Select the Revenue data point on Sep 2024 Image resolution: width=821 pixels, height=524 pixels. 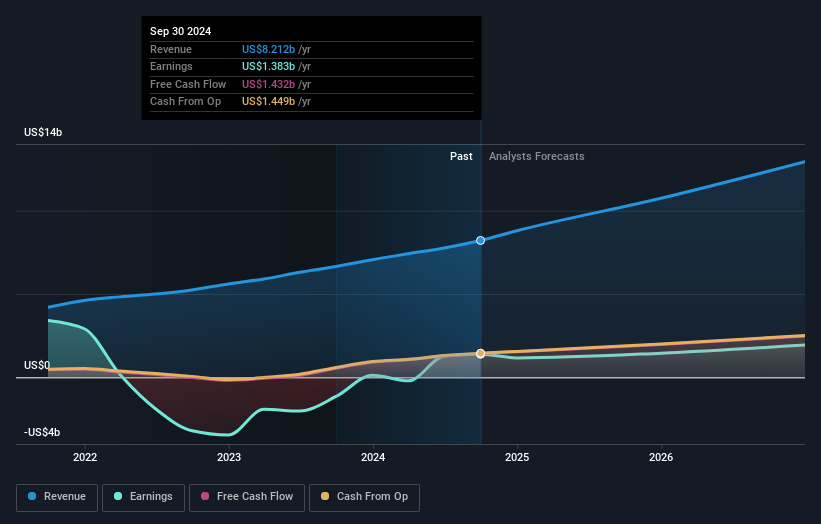click(480, 241)
